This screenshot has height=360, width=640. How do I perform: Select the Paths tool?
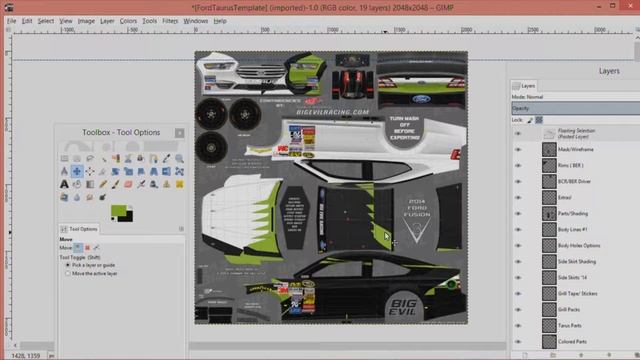pos(154,158)
